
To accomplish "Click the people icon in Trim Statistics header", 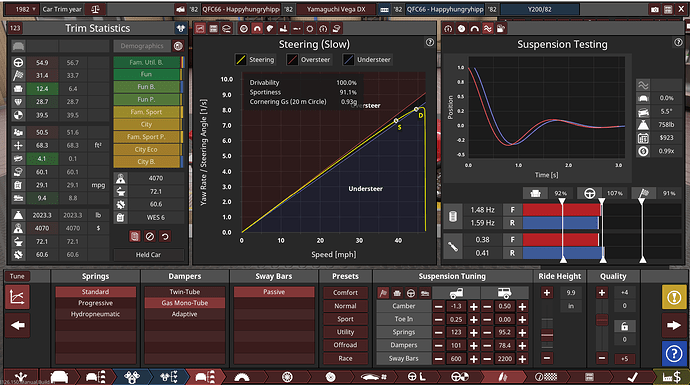I will click(x=180, y=28).
